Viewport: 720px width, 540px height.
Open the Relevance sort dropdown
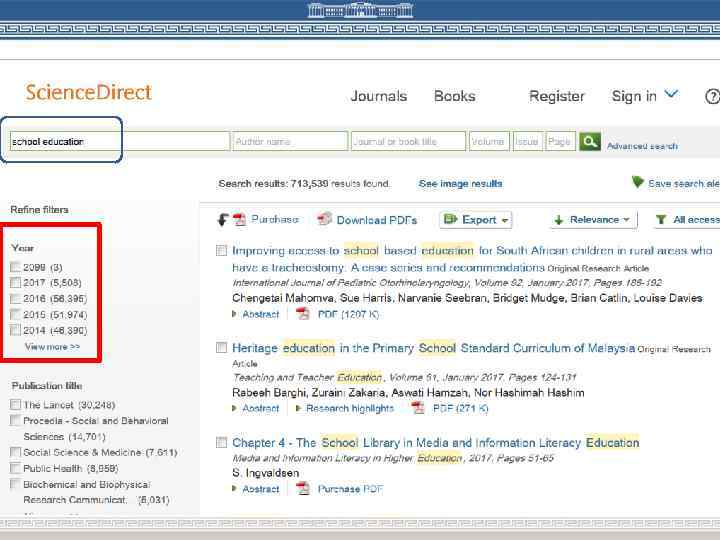click(593, 220)
